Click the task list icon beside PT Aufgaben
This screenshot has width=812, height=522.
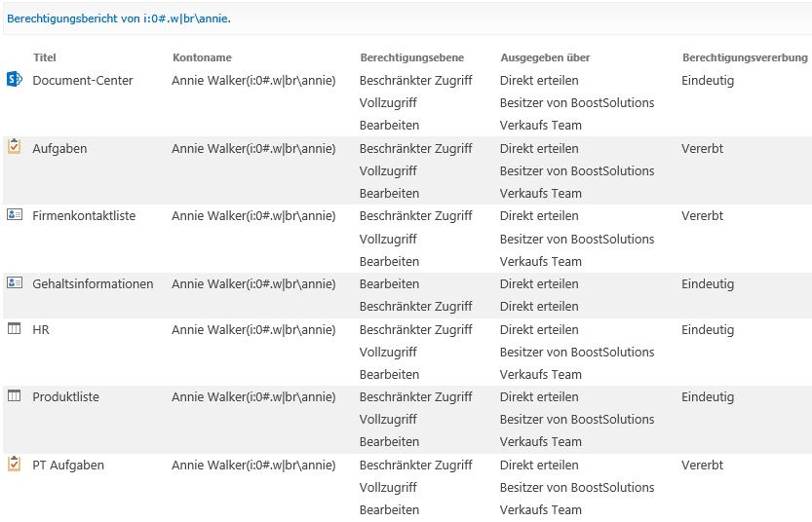(14, 463)
